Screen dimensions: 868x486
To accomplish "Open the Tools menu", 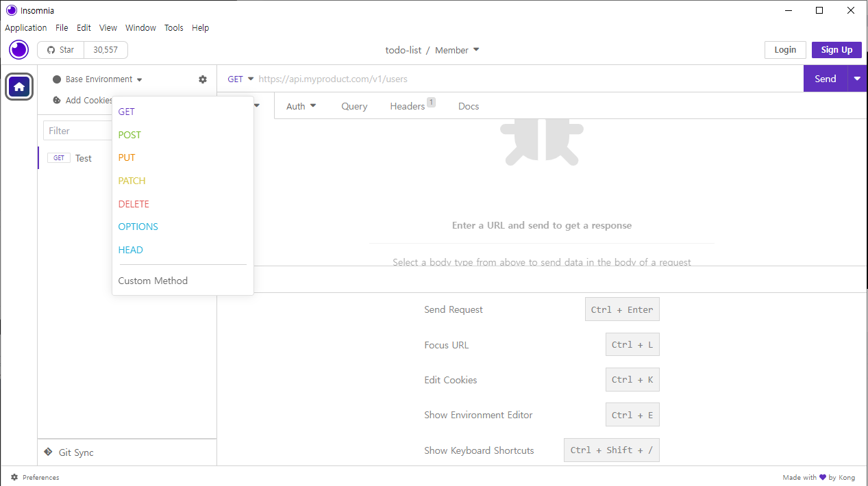I will [174, 28].
